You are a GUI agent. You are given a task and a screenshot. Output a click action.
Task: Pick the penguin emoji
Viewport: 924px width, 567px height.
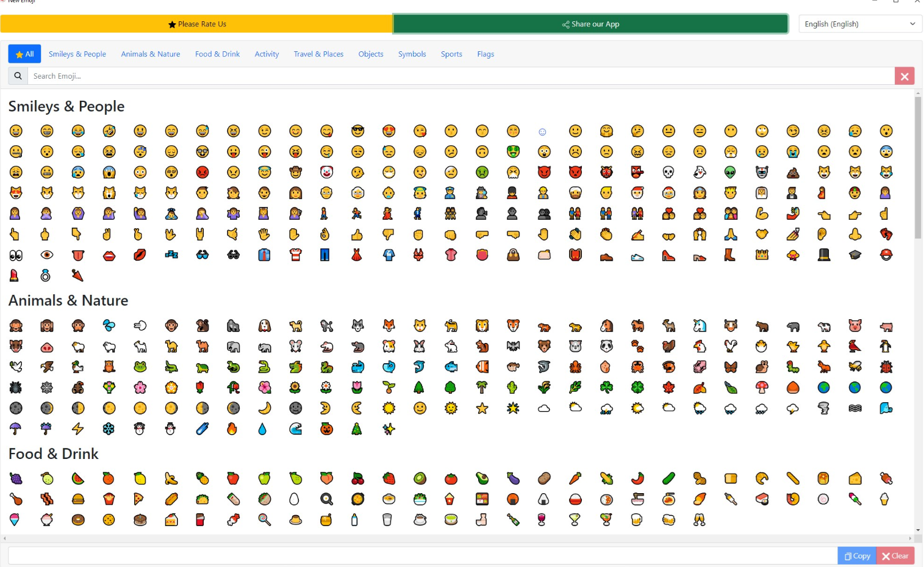click(886, 347)
